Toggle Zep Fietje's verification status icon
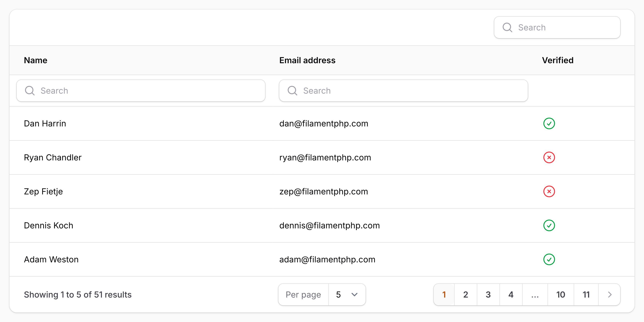The height and width of the screenshot is (322, 644). click(549, 191)
